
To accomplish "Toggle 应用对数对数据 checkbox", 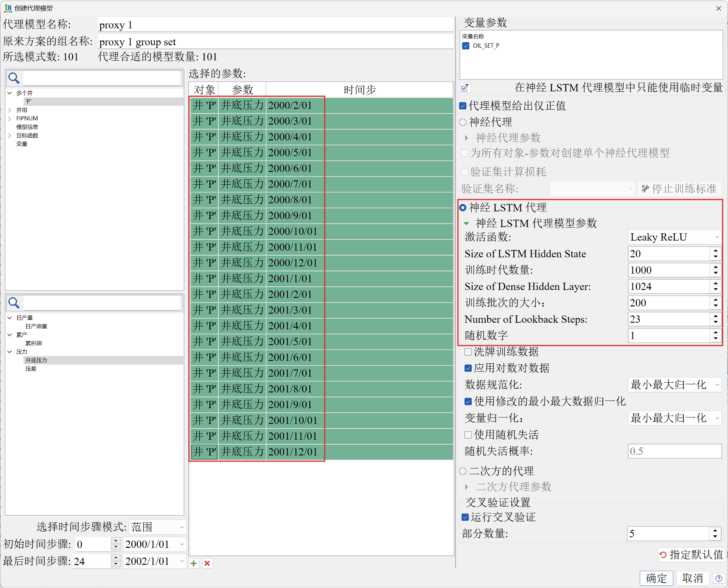I will pyautogui.click(x=468, y=368).
